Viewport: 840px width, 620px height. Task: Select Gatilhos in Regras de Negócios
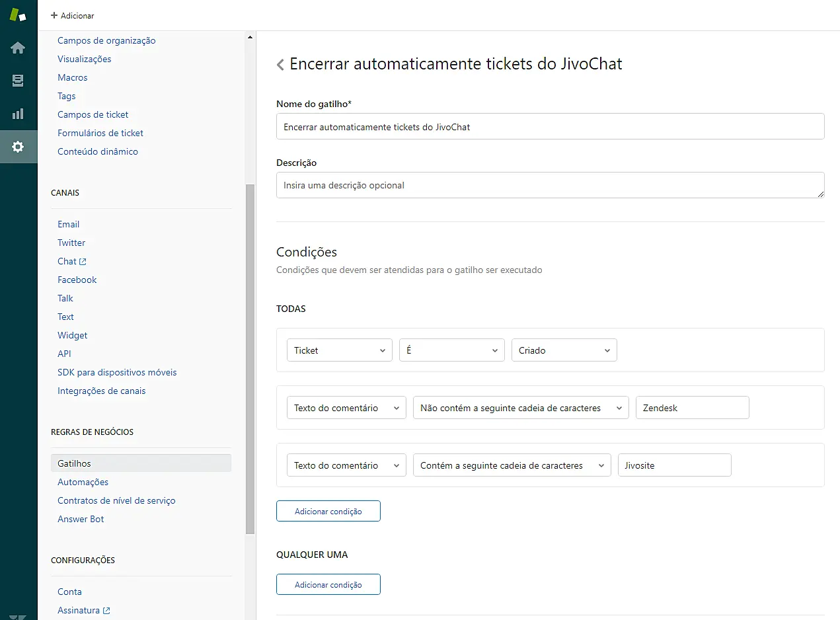75,463
